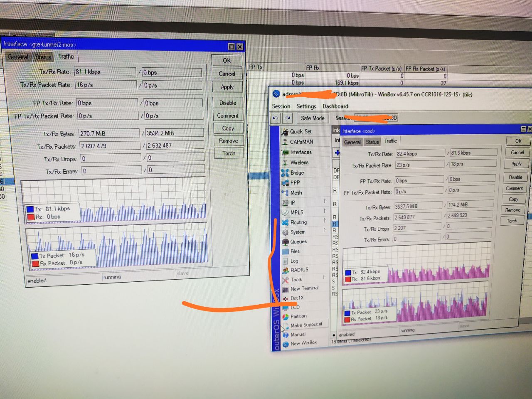This screenshot has width=532, height=399.
Task: Click the redo arrow in WinBox toolbar
Action: 288,118
